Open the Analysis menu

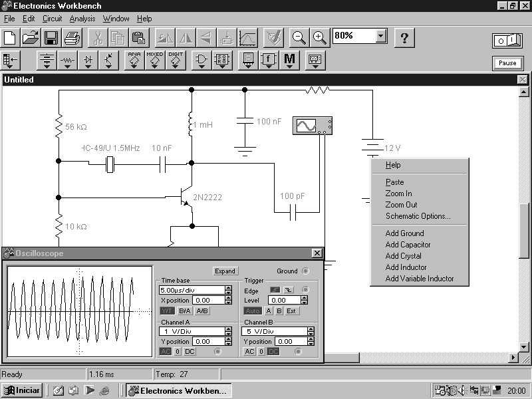(x=82, y=19)
